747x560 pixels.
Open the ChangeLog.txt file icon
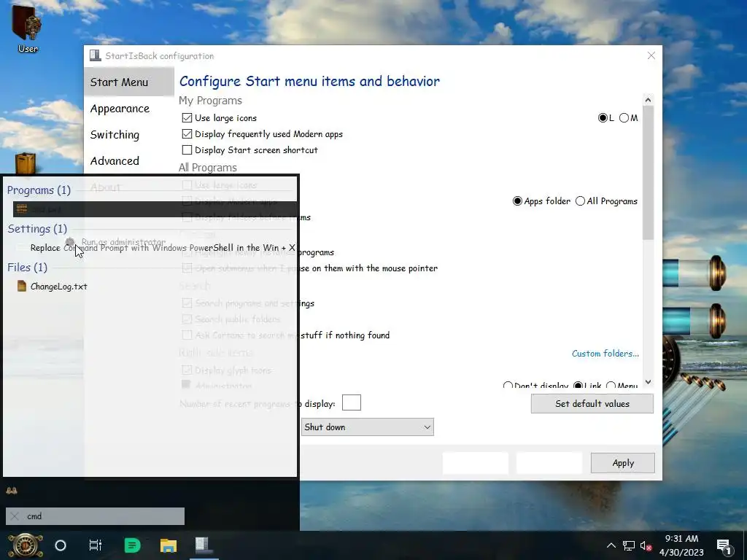[21, 286]
